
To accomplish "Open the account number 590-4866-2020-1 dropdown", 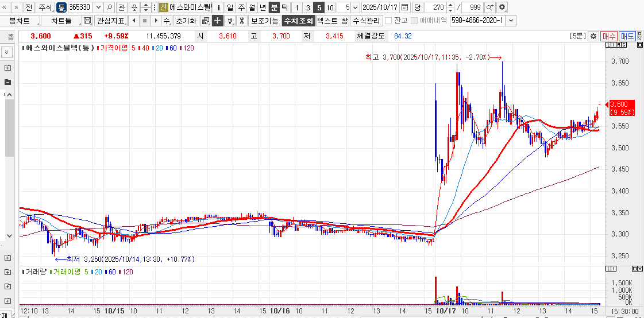I will click(x=511, y=21).
